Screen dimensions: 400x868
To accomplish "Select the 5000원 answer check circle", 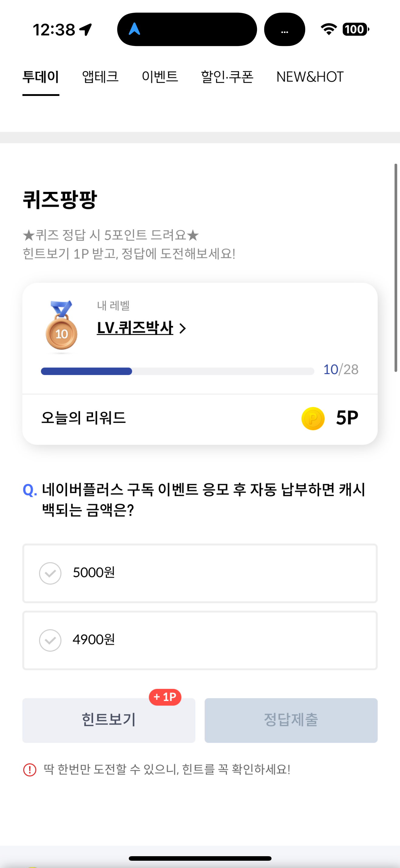I will coord(50,573).
